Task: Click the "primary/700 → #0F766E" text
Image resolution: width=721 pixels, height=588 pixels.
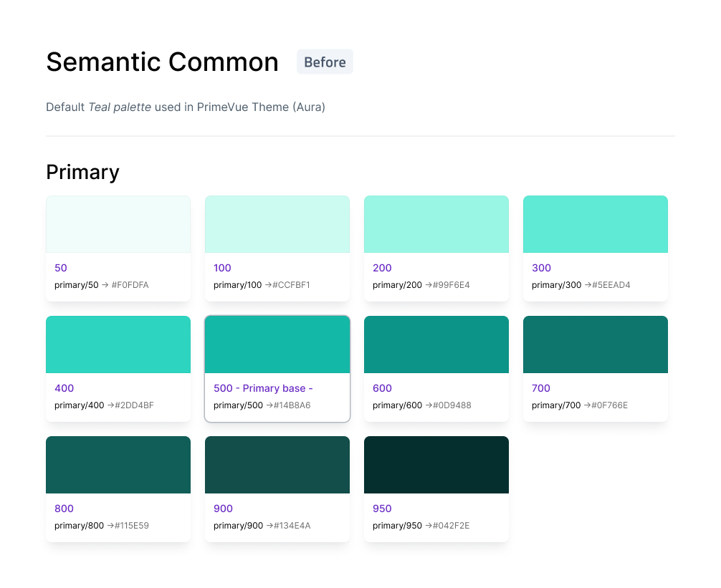Action: [579, 405]
